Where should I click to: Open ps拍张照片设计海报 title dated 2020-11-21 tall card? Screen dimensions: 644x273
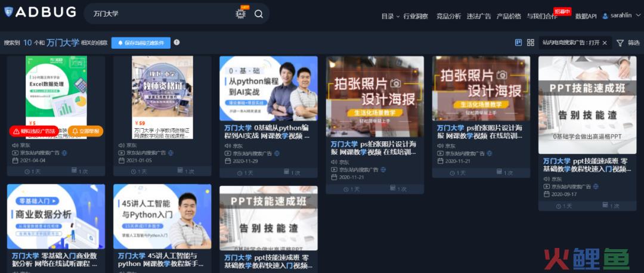pyautogui.click(x=373, y=148)
